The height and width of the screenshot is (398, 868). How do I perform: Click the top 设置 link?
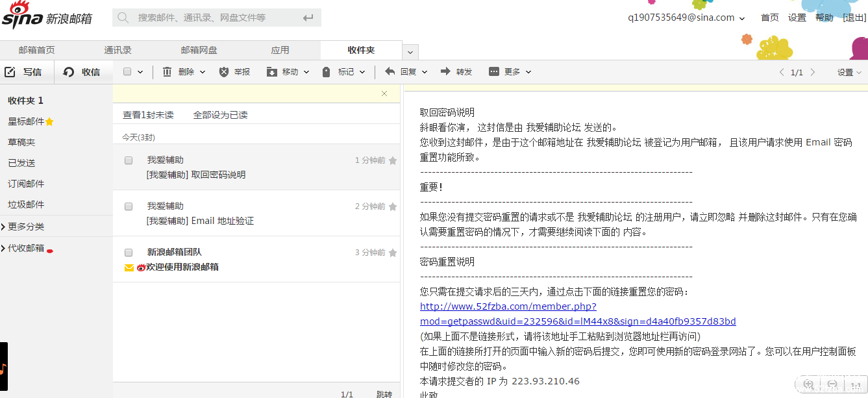pyautogui.click(x=797, y=18)
